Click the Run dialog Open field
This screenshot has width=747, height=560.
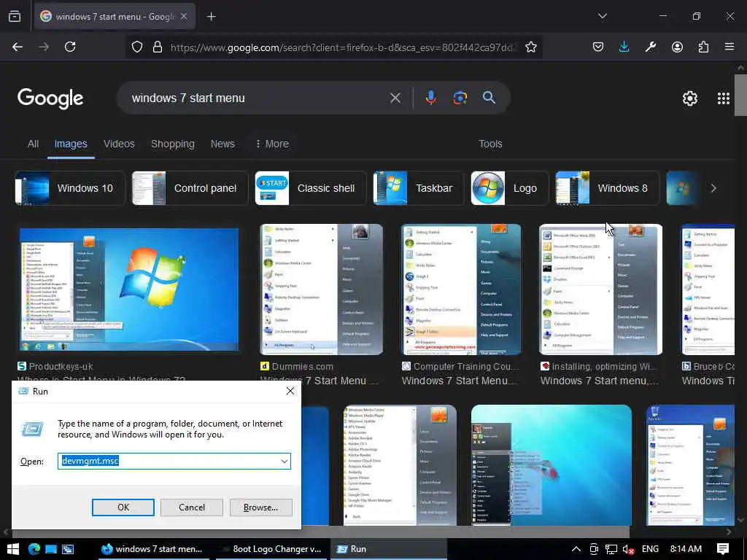point(174,461)
